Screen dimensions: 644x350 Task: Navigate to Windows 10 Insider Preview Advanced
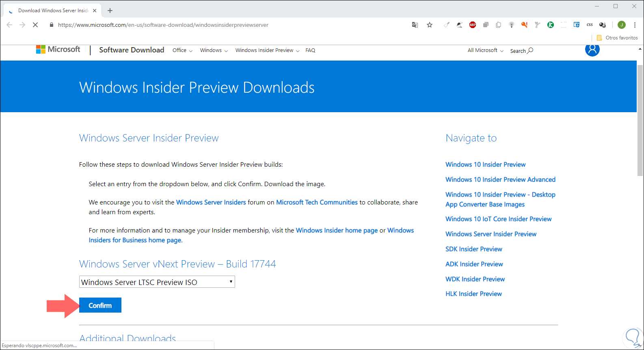(x=500, y=180)
